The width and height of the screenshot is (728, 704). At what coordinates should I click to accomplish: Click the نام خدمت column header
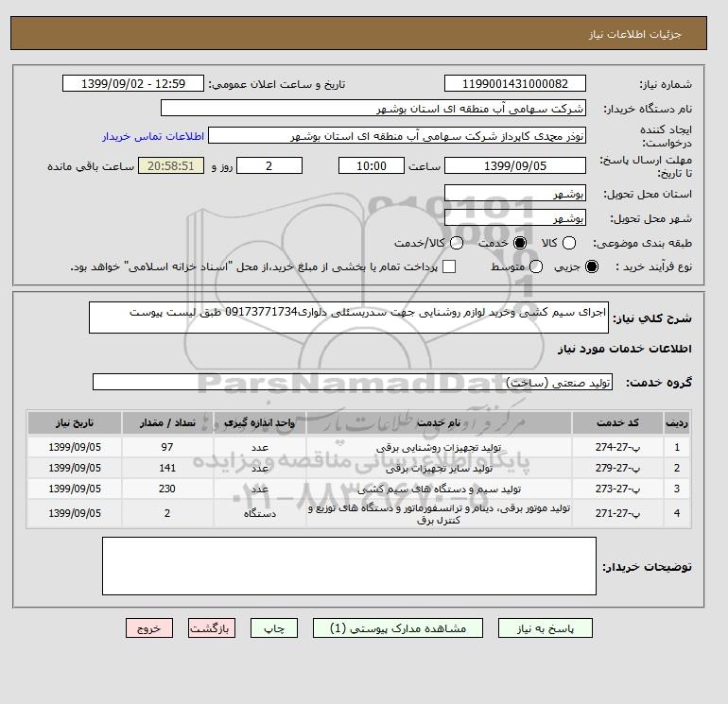coord(439,422)
